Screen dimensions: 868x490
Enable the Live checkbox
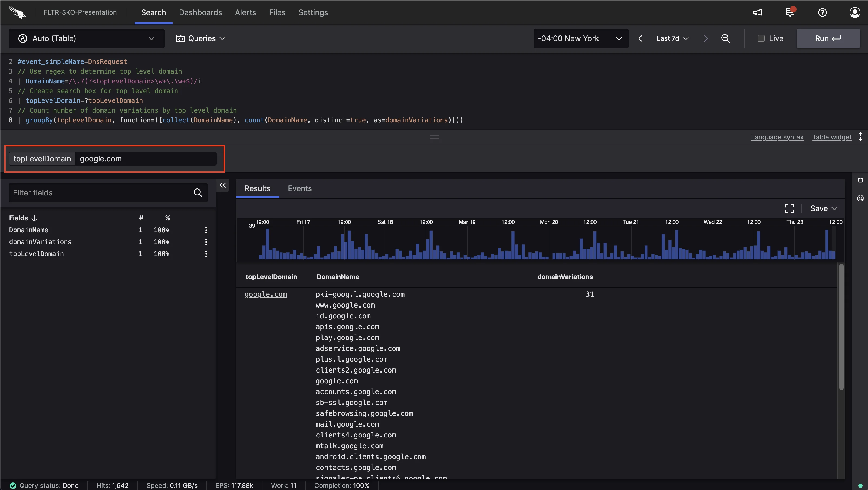coord(761,38)
